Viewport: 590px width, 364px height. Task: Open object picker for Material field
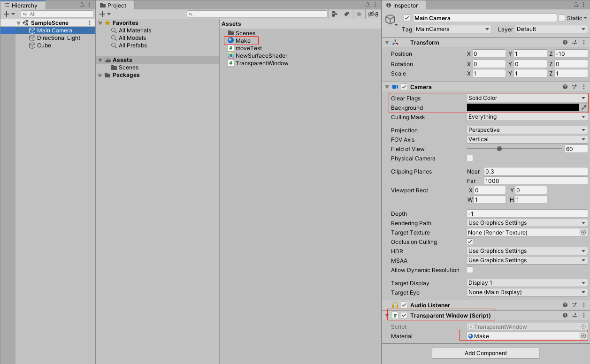(x=583, y=336)
